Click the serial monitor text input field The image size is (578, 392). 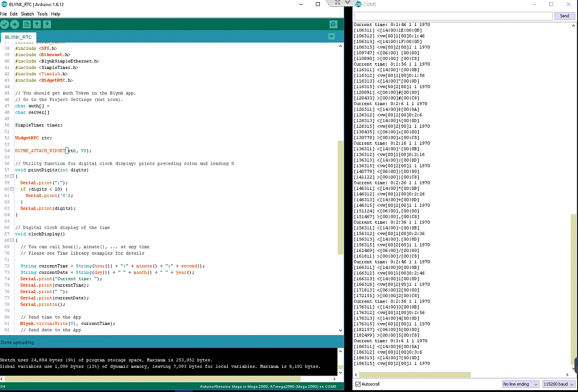(453, 16)
